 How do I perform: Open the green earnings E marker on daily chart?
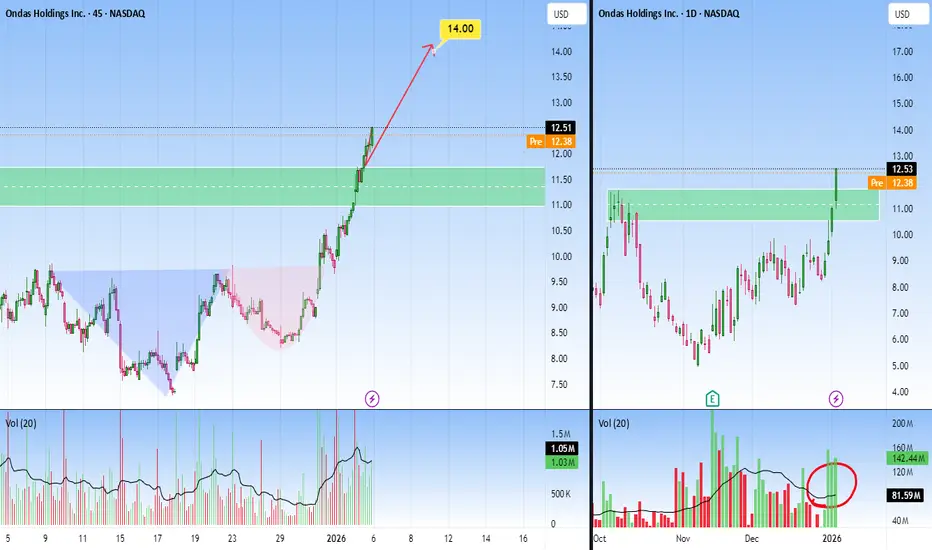point(712,398)
